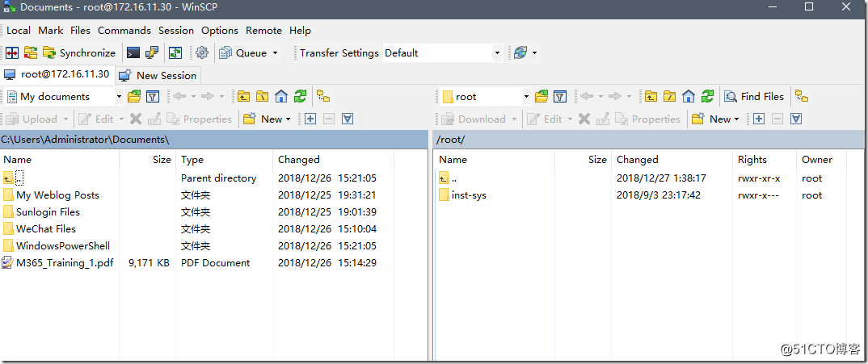868x364 pixels.
Task: Open the Queue button
Action: 243,53
